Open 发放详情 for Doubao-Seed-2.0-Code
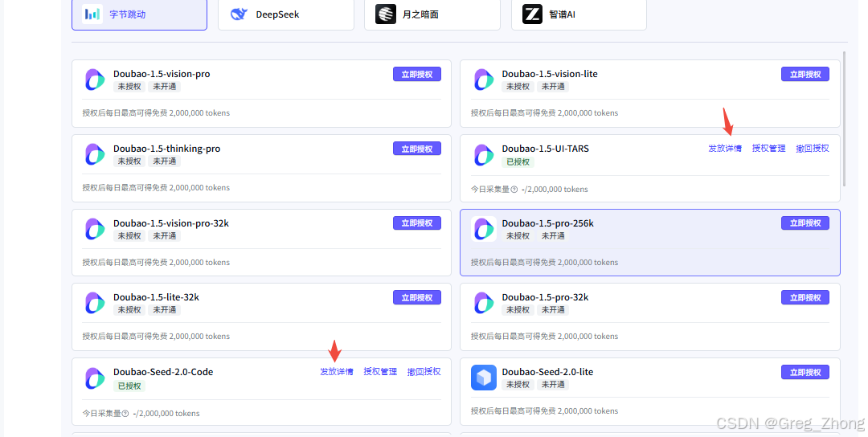Viewport: 868px width, 437px height. pos(337,372)
